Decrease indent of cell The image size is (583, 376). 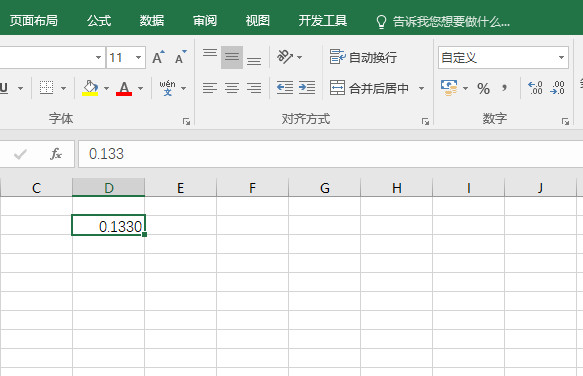coord(285,88)
